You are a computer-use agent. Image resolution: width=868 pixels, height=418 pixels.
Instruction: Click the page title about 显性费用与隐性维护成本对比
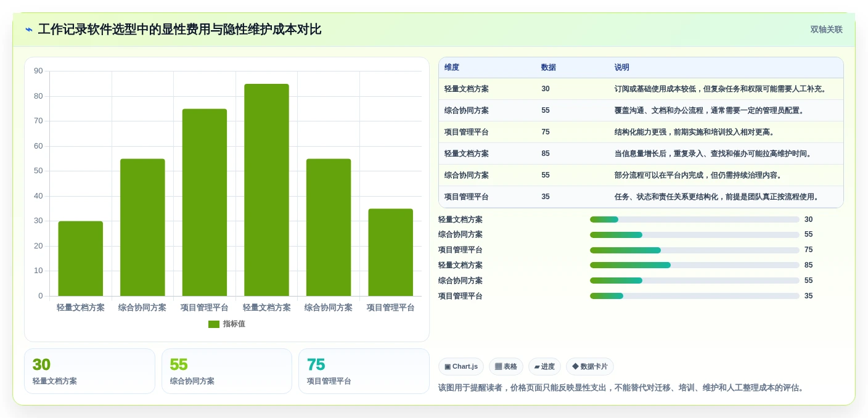click(179, 30)
